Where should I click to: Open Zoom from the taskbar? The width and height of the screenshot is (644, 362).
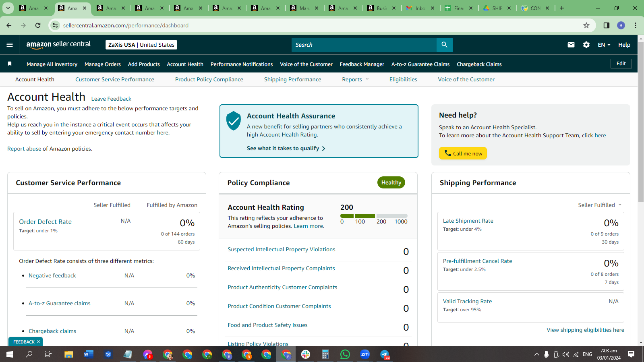click(365, 354)
